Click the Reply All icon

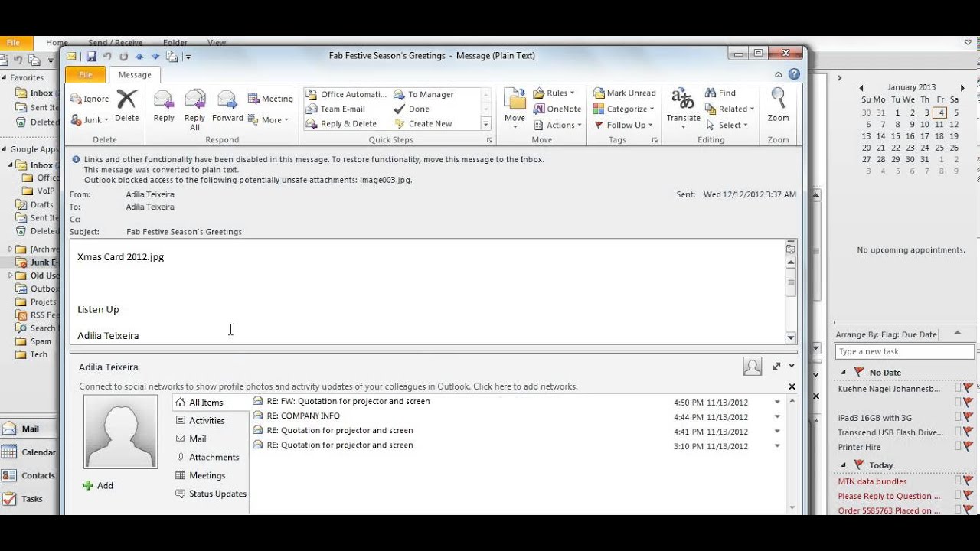point(194,99)
